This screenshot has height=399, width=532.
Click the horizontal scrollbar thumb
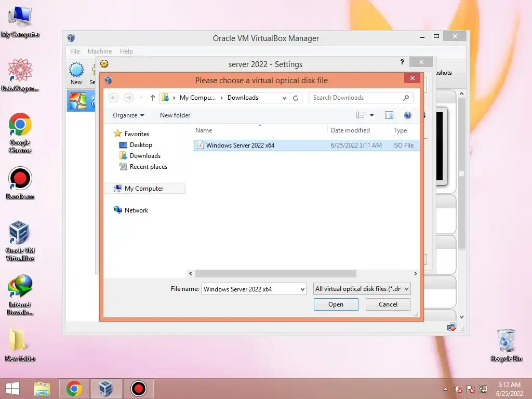[276, 273]
